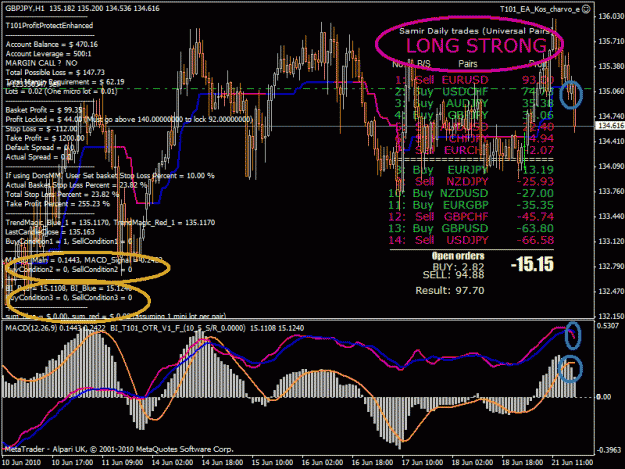Select the 'LastCandleClose = 135.163' line
The height and width of the screenshot is (469, 625).
(x=50, y=232)
